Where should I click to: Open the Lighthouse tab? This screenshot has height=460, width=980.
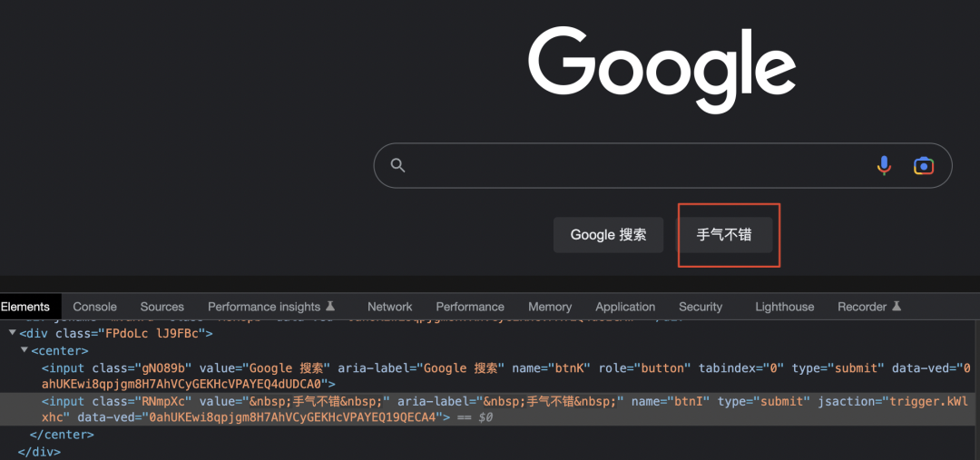point(784,307)
